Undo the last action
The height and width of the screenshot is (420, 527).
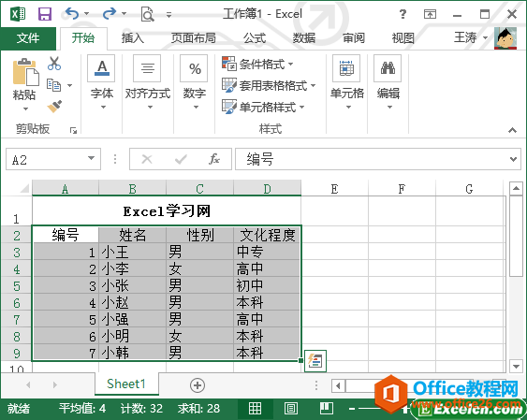72,14
